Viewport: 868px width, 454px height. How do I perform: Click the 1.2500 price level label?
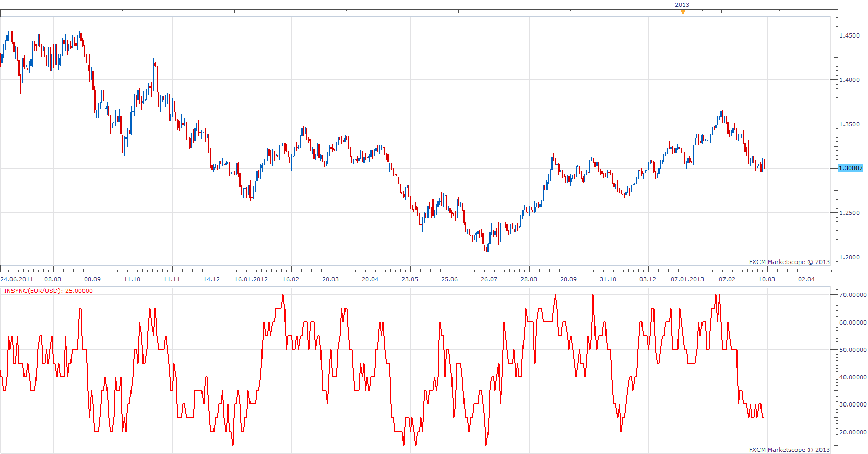[x=849, y=213]
